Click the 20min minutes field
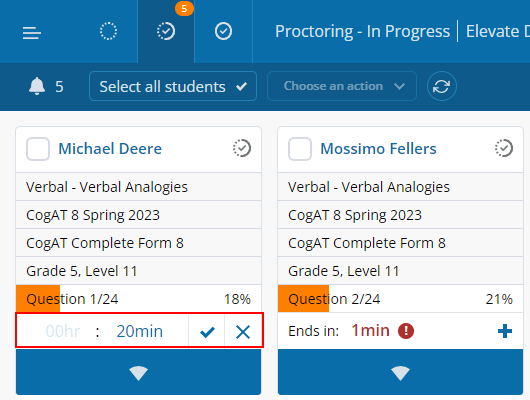 (140, 331)
